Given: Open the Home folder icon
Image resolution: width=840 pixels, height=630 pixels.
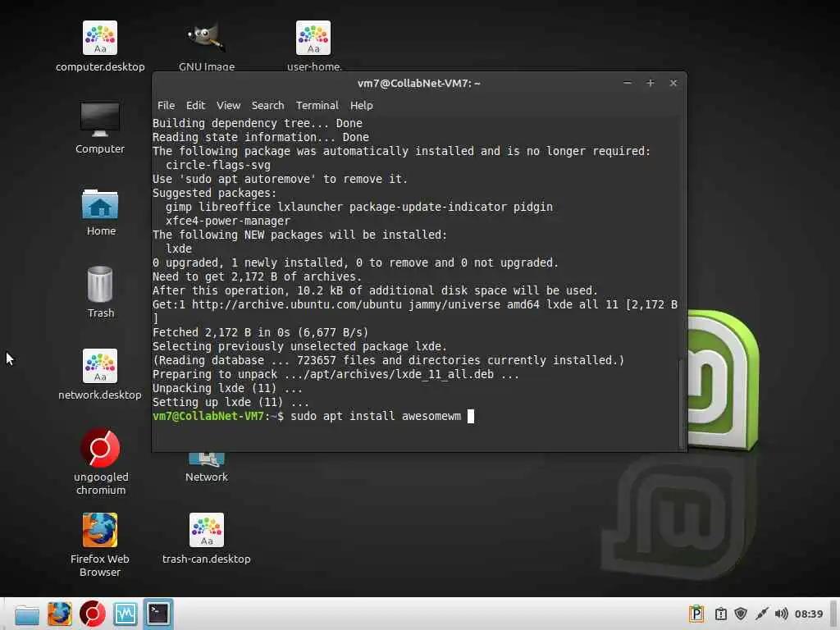Looking at the screenshot, I should point(99,203).
